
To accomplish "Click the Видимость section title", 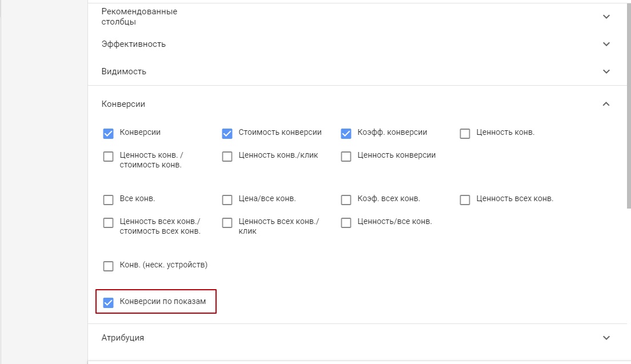I will (123, 71).
